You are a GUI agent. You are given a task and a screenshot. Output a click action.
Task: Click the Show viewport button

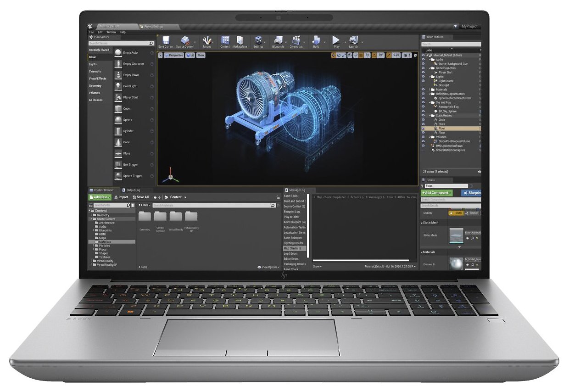201,55
